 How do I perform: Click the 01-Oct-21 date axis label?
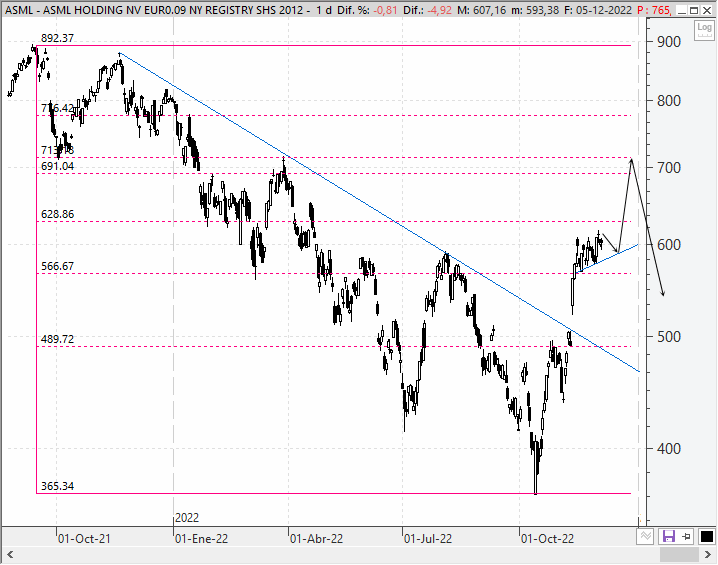pos(84,539)
